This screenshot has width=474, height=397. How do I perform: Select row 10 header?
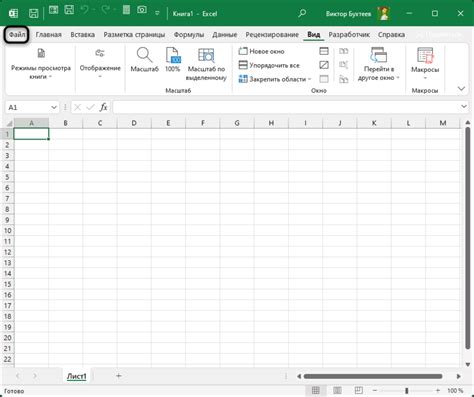pos(8,231)
